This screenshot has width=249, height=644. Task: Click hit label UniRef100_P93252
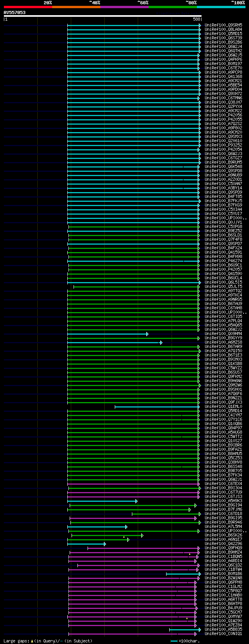[223, 145]
